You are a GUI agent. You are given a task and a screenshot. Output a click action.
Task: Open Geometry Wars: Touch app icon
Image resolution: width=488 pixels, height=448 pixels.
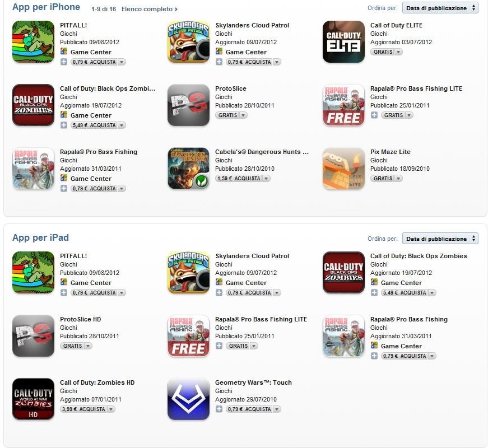click(188, 399)
